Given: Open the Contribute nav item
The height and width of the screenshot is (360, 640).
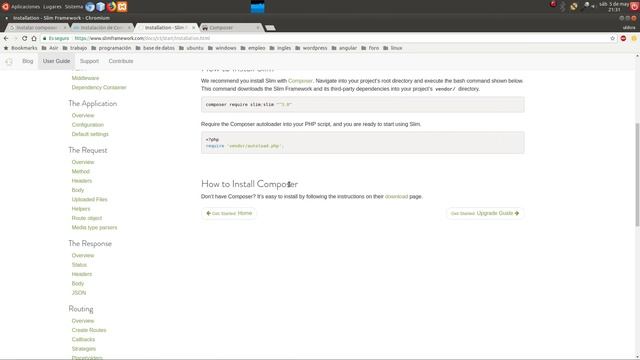Looking at the screenshot, I should (121, 61).
